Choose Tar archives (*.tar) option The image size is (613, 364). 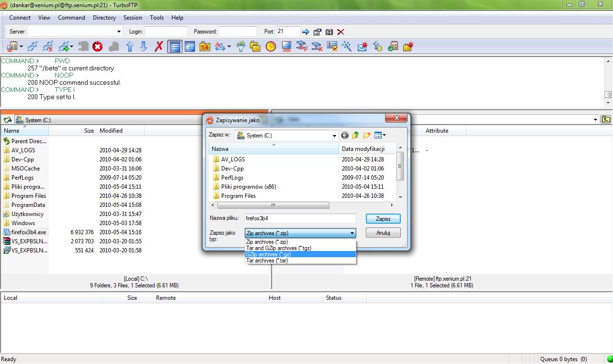click(x=300, y=261)
